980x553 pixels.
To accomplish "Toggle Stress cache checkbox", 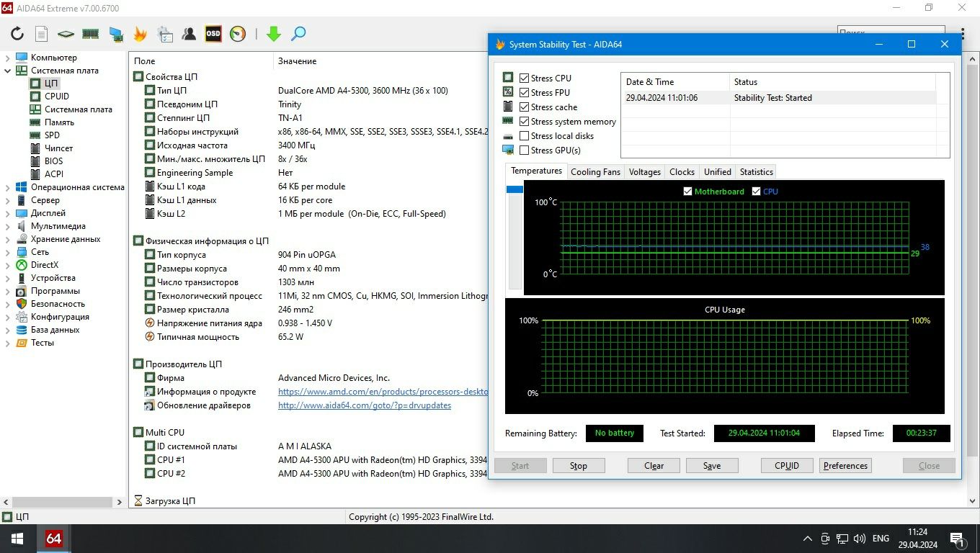I will click(524, 107).
